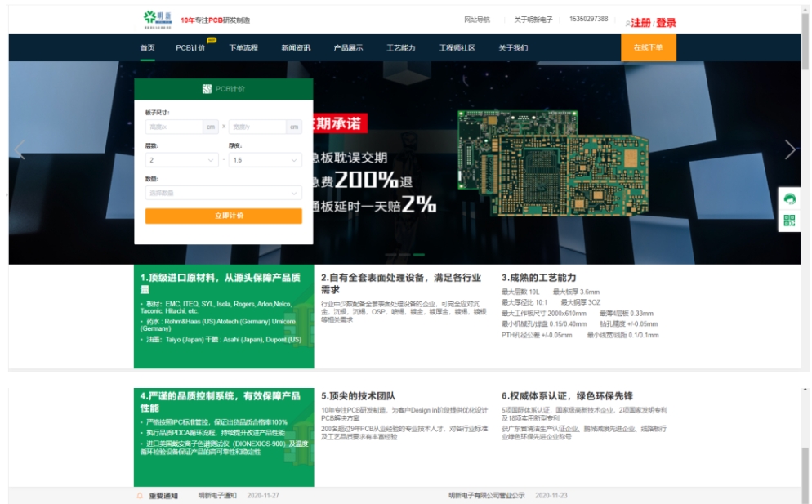Image resolution: width=812 pixels, height=504 pixels.
Task: Open the green customer service icon on the right
Action: click(x=789, y=198)
